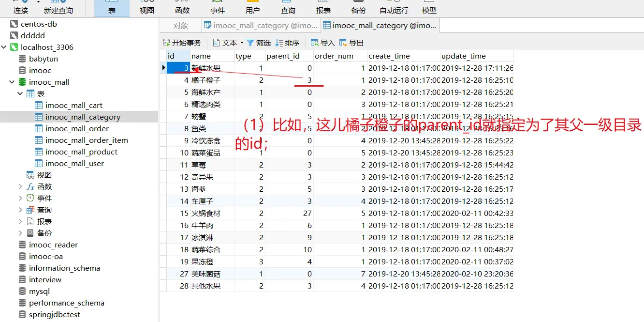This screenshot has height=322, width=644.
Task: Click parent_id value 27 cell
Action: pyautogui.click(x=289, y=213)
